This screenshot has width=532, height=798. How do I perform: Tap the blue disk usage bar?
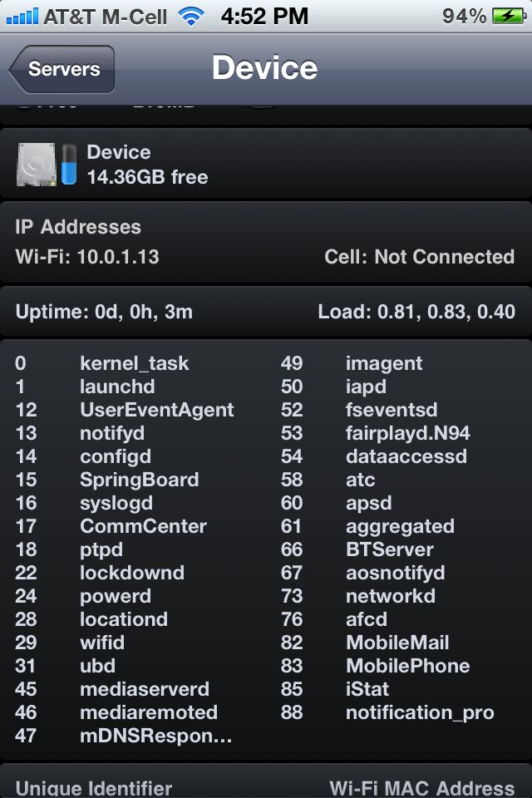click(69, 165)
